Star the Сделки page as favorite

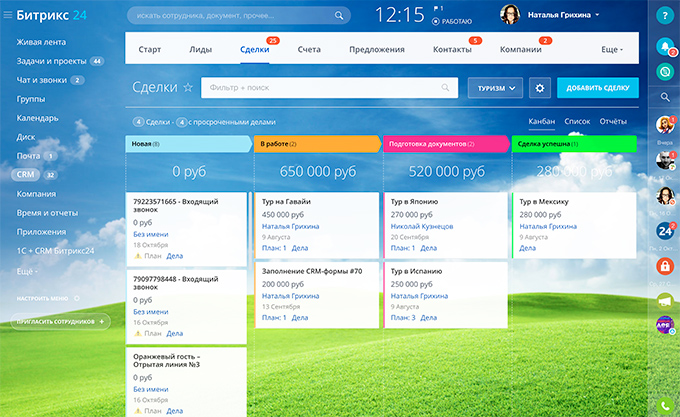188,88
